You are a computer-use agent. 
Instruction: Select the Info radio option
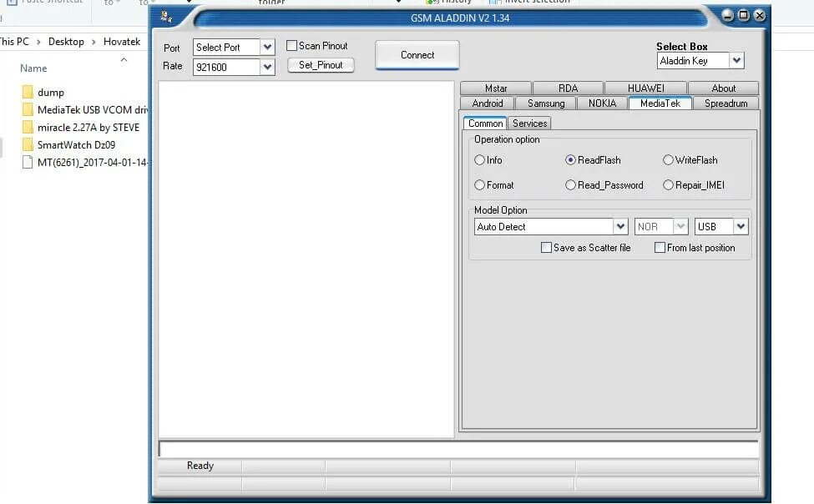click(x=480, y=160)
